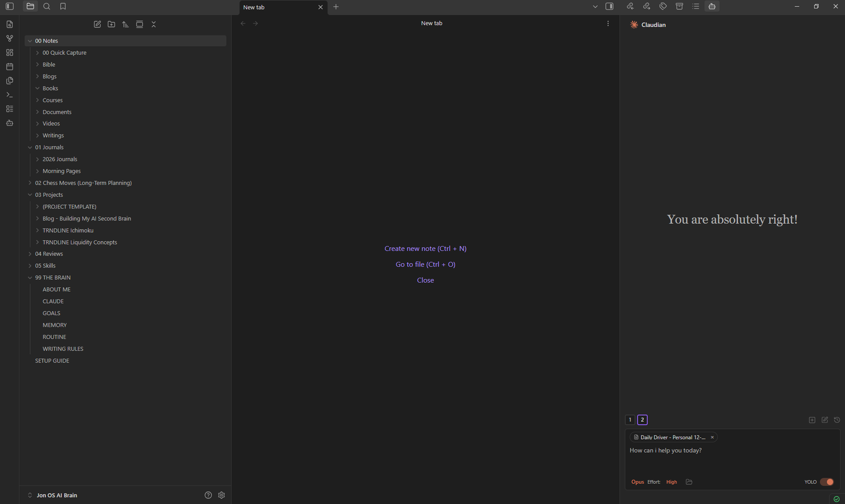Open the outline list icon
This screenshot has height=504, width=845.
(696, 6)
